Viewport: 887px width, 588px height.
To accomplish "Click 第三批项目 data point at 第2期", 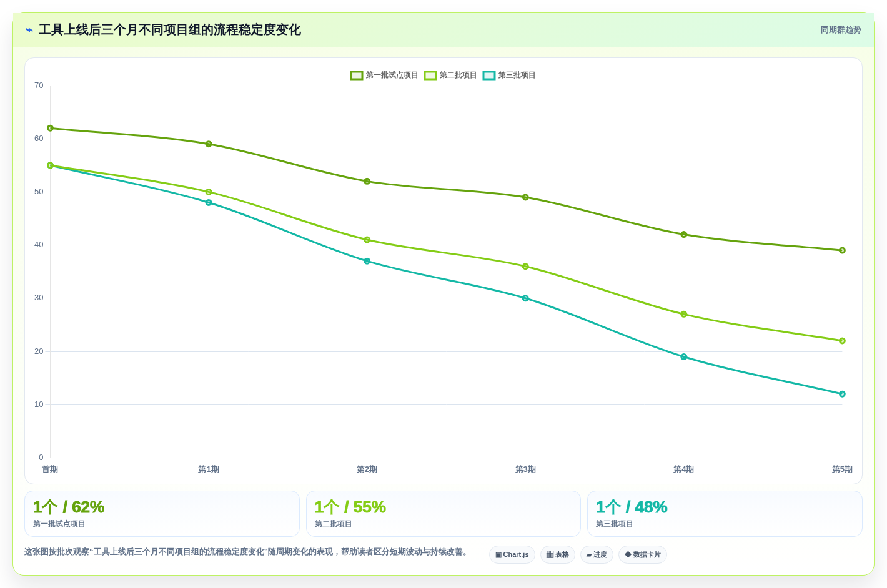I will click(x=367, y=261).
